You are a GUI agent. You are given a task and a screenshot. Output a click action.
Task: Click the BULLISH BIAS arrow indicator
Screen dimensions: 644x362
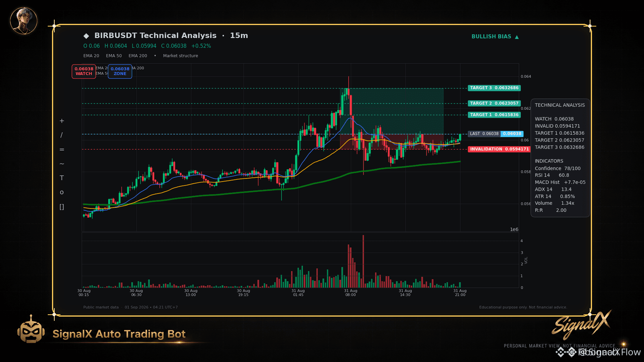click(495, 37)
